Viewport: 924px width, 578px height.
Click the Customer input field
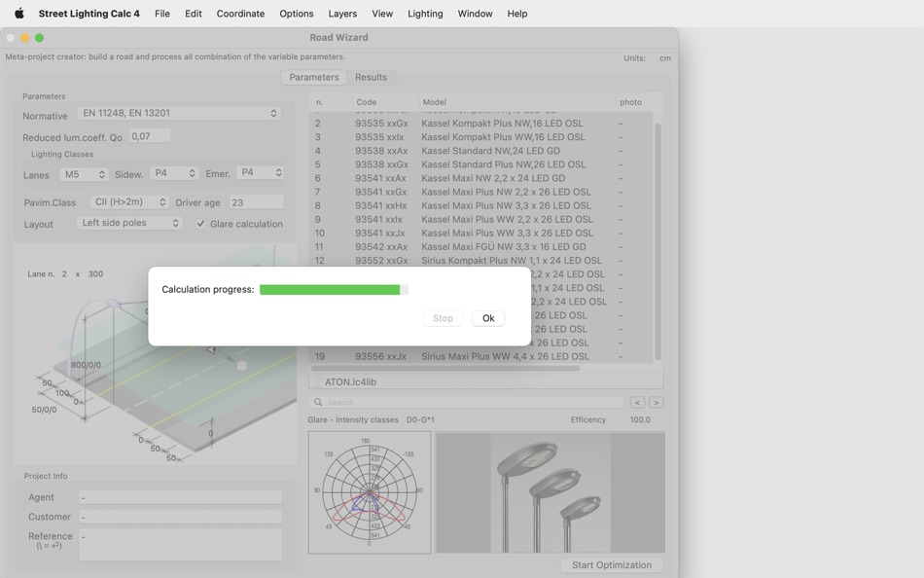pos(180,517)
